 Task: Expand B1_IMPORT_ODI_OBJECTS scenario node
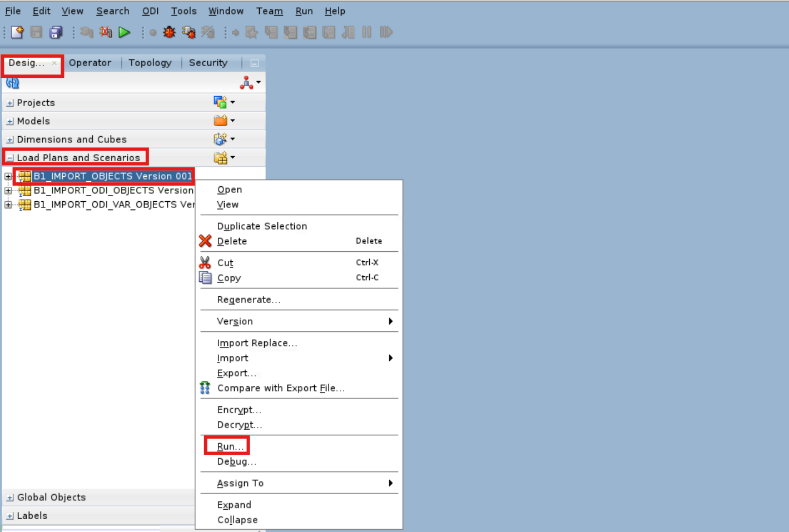(x=8, y=190)
